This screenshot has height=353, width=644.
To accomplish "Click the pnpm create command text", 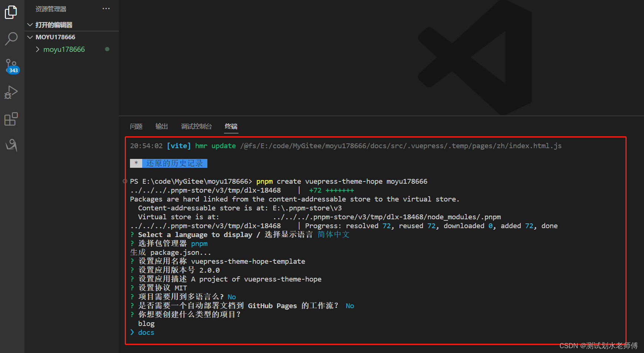I will 341,181.
